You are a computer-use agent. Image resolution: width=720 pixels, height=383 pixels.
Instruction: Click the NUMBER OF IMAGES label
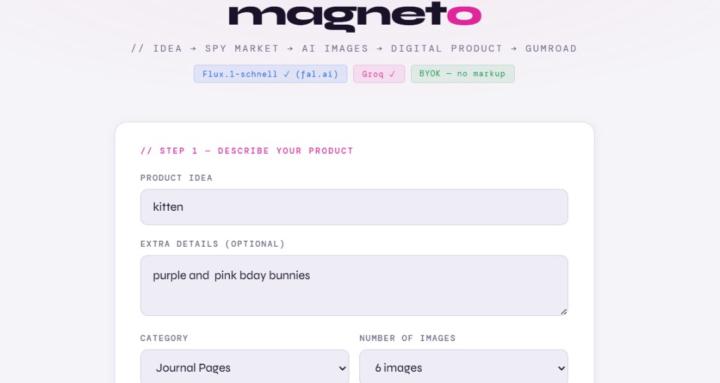[407, 338]
